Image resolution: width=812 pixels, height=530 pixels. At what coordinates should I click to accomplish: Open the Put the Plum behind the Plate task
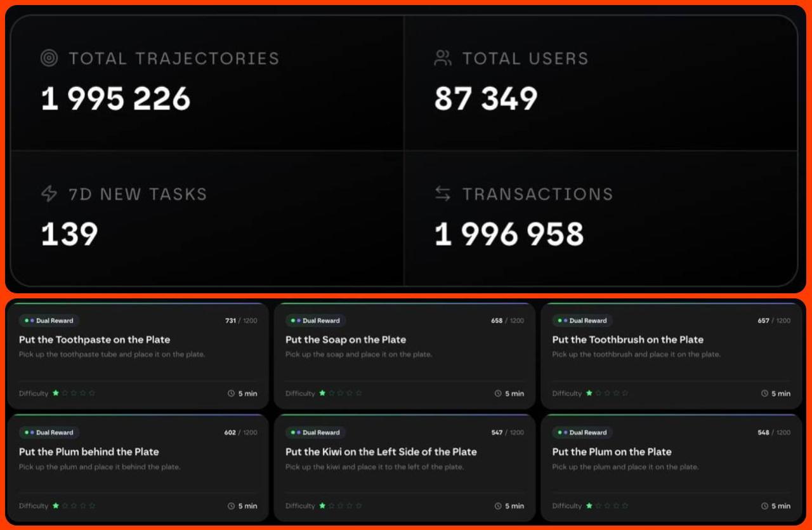[x=89, y=452]
